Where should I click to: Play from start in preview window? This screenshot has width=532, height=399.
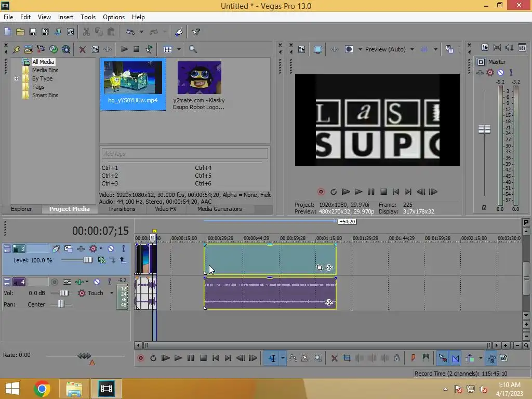[x=345, y=192]
